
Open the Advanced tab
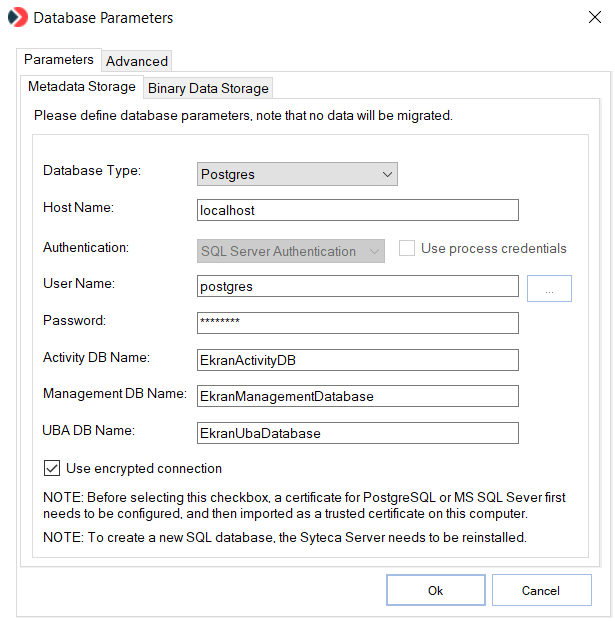pyautogui.click(x=137, y=61)
